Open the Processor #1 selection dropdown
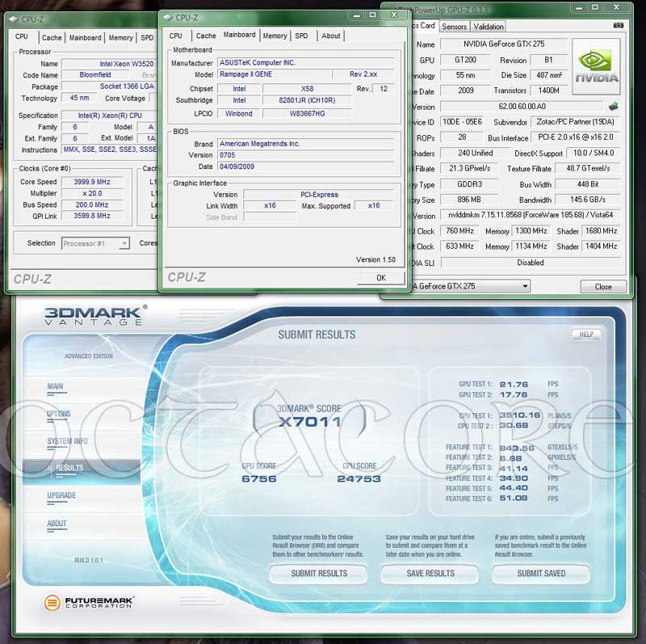Image resolution: width=646 pixels, height=644 pixels. [x=95, y=243]
